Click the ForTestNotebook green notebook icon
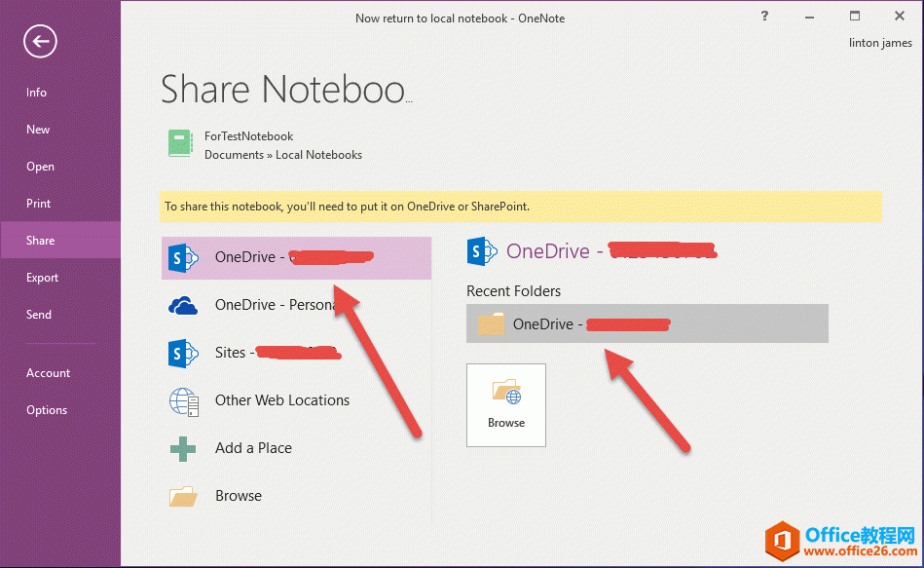 click(180, 143)
